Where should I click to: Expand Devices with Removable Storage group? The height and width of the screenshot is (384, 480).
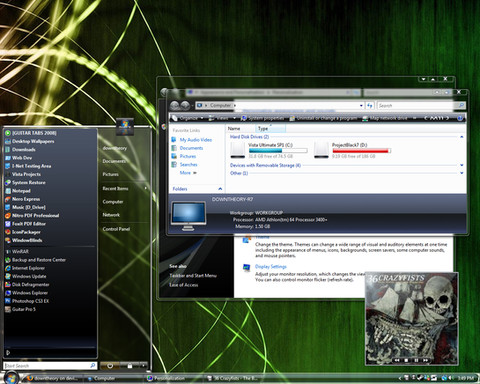tap(462, 165)
